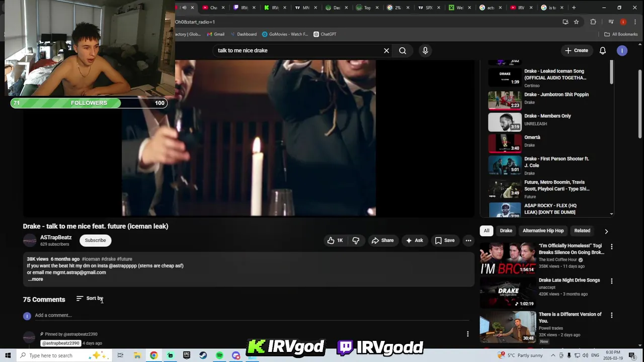Dislike the video with thumbs down
Viewport: 644px width, 362px height.
356,240
